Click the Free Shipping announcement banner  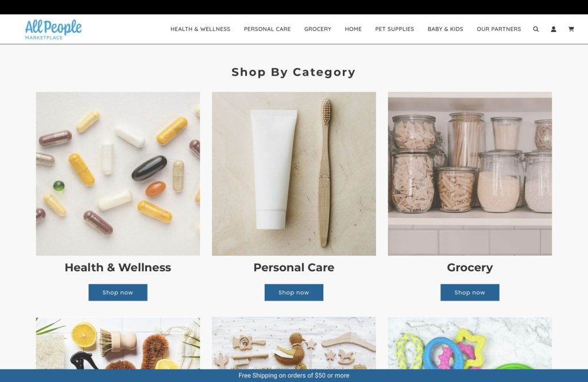pyautogui.click(x=294, y=376)
